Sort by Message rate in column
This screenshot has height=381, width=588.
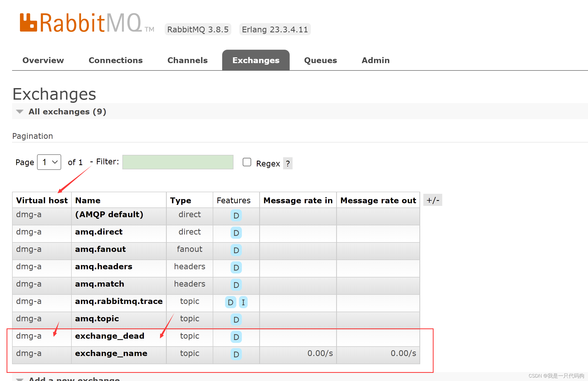coord(298,200)
